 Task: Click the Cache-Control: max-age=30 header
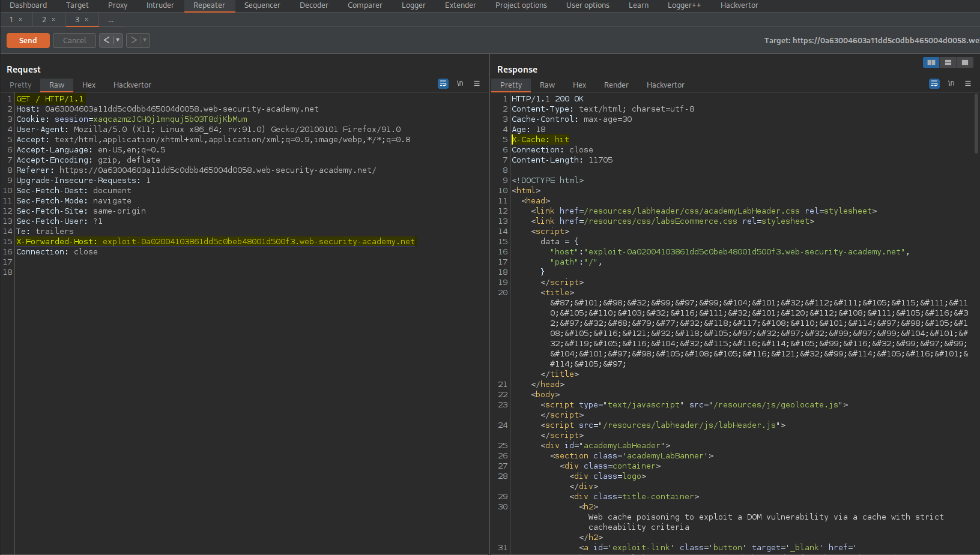[572, 119]
